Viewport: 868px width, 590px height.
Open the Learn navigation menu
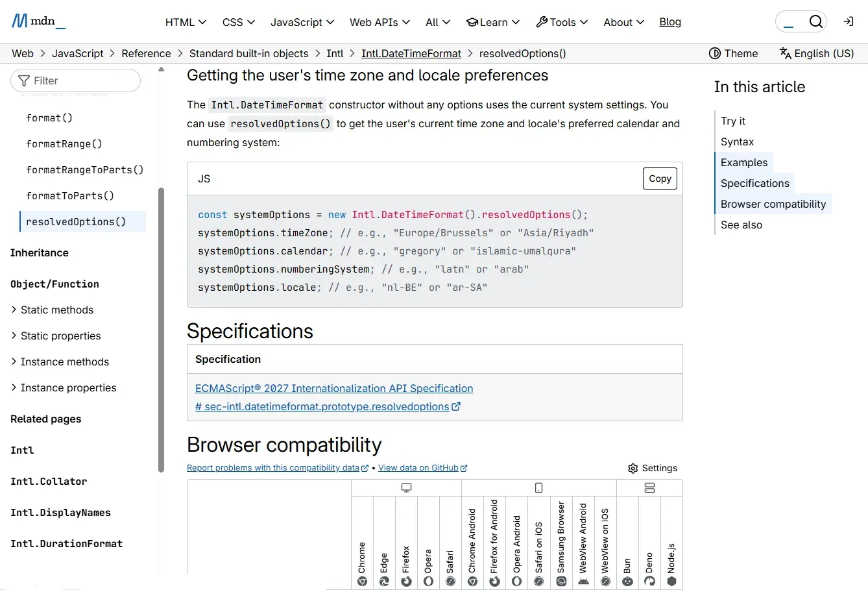coord(493,22)
